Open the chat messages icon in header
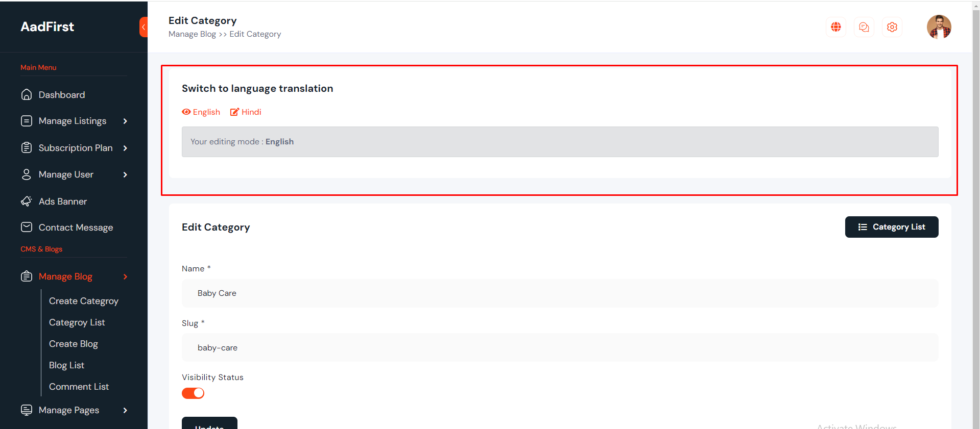 [864, 27]
